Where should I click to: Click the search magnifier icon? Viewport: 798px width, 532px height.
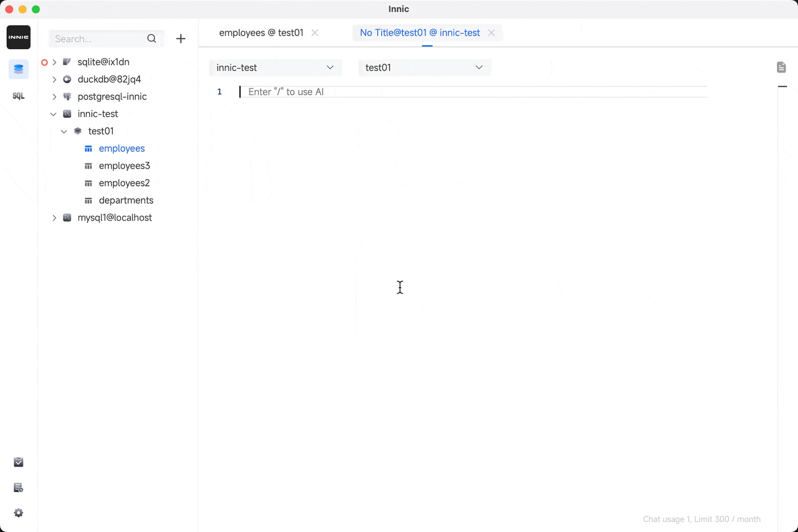point(152,38)
